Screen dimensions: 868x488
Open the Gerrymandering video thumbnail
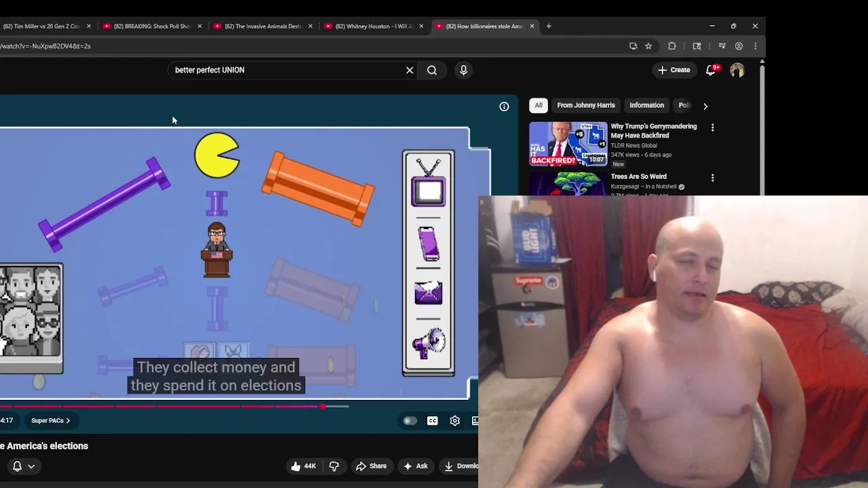pos(568,144)
